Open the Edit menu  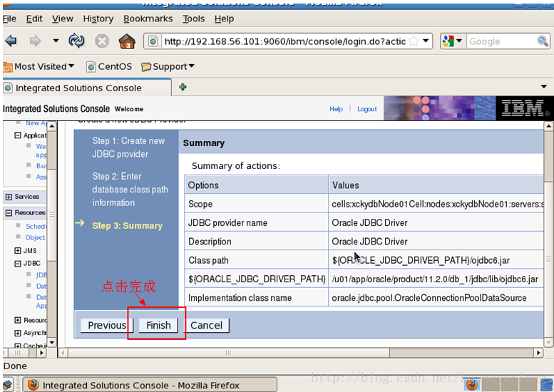point(34,19)
